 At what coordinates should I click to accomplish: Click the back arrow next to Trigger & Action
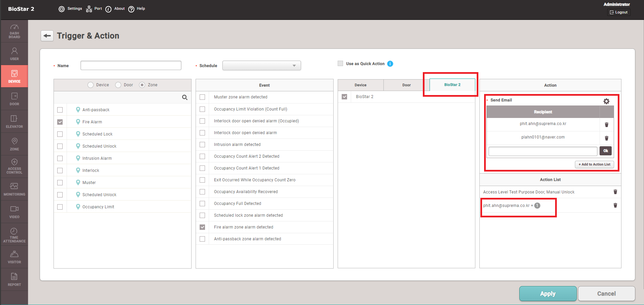(47, 36)
